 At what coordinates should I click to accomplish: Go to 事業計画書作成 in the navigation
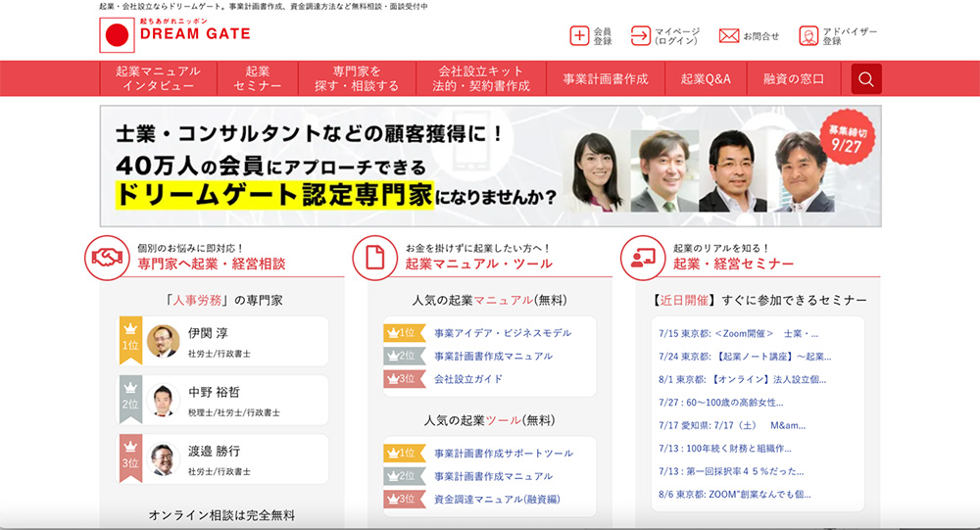(606, 78)
